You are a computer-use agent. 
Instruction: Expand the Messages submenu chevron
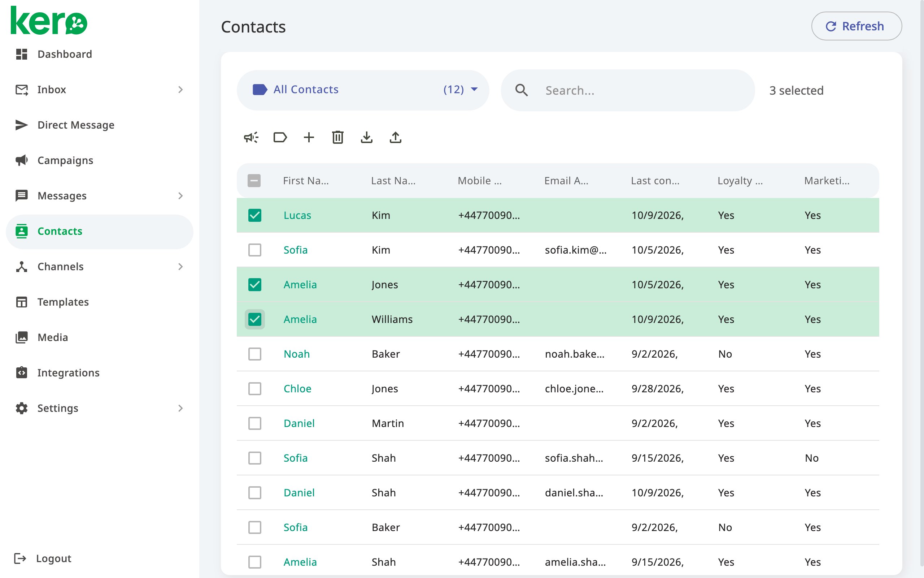click(180, 196)
